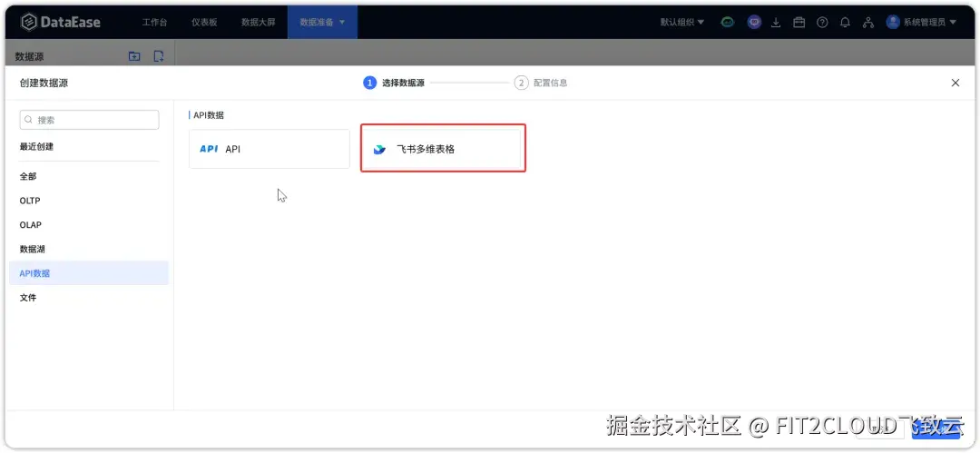Select the 数据准备 navigation tab
Image resolution: width=980 pixels, height=453 pixels.
pyautogui.click(x=322, y=23)
